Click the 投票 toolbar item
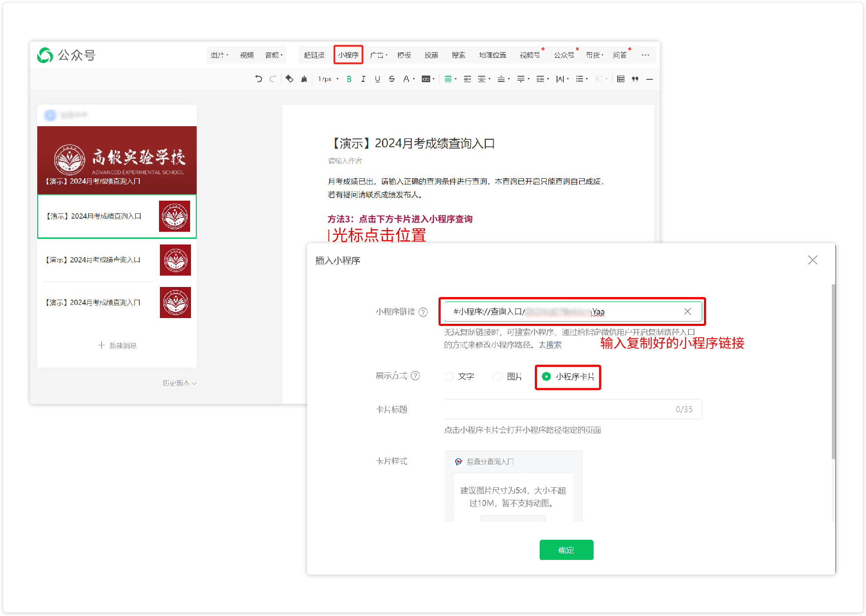 coord(431,55)
